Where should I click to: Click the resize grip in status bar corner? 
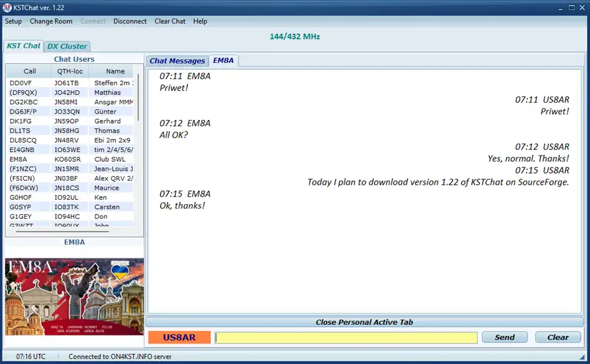pos(583,357)
